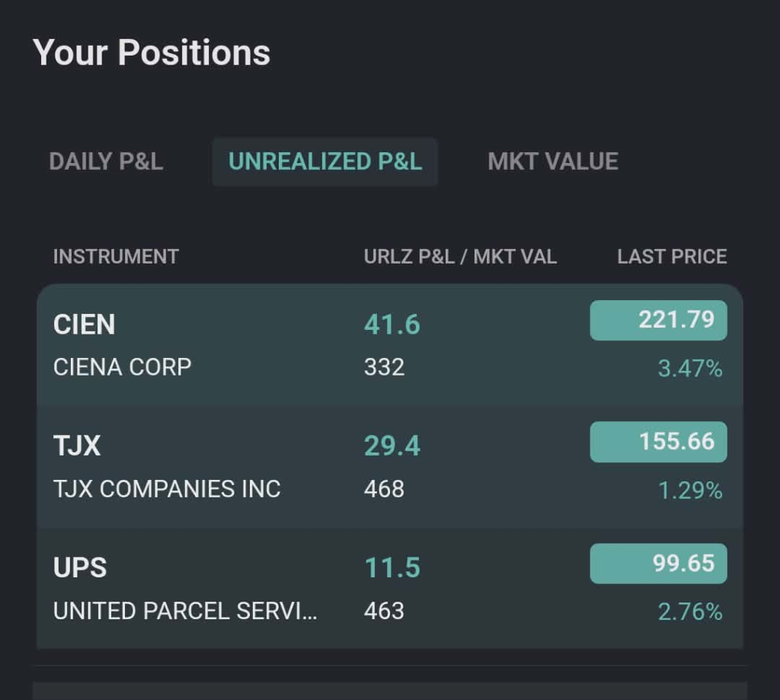780x700 pixels.
Task: Tap the CIENA CORP company name
Action: coord(122,367)
